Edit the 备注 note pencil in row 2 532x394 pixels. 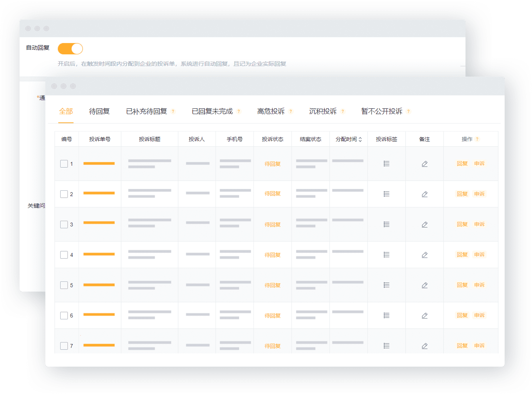tap(424, 194)
